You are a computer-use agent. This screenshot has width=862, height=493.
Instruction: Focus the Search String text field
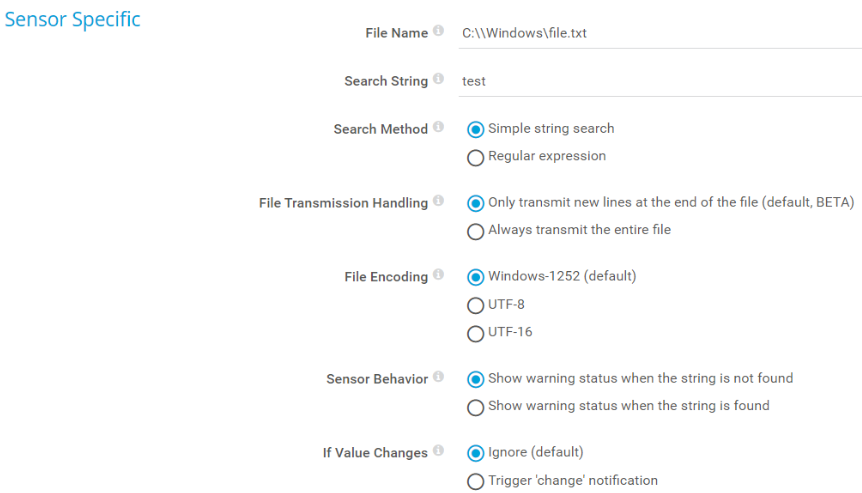658,81
